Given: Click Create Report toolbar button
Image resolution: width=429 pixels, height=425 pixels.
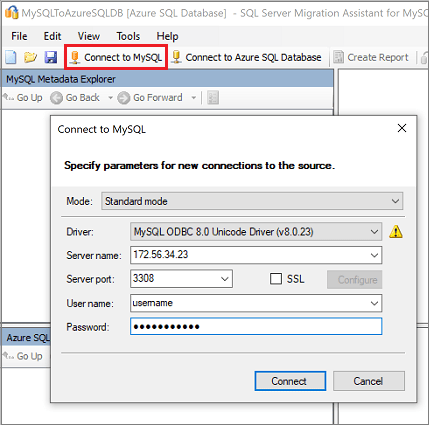Looking at the screenshot, I should [x=371, y=57].
